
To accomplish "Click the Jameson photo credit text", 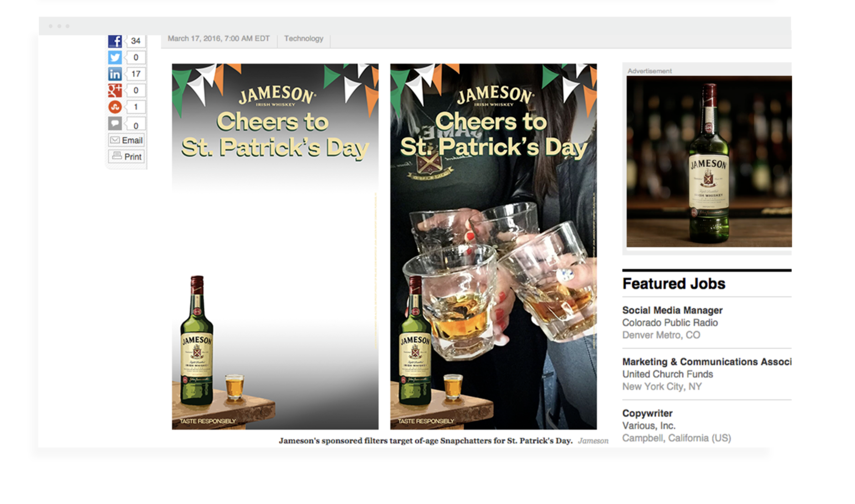I will 593,441.
